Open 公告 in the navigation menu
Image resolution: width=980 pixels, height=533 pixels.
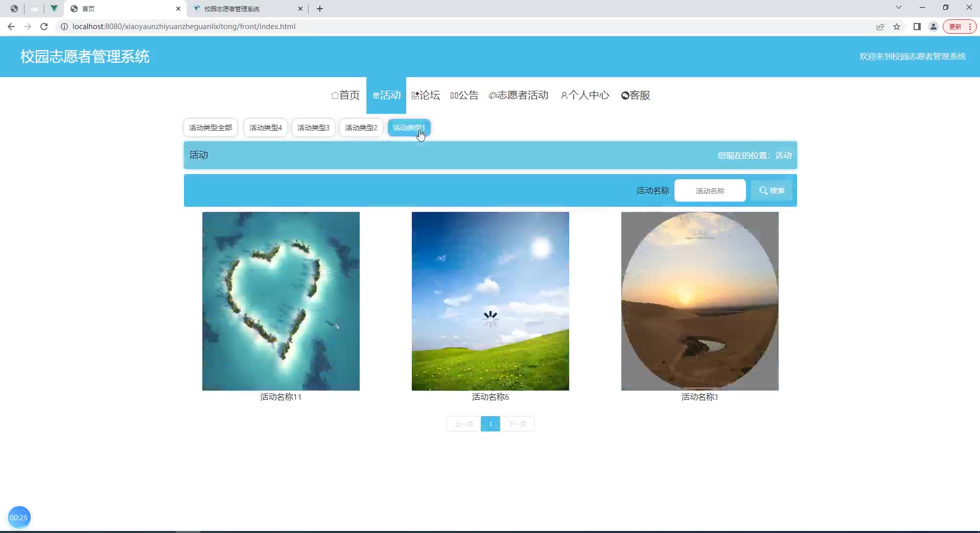(464, 95)
